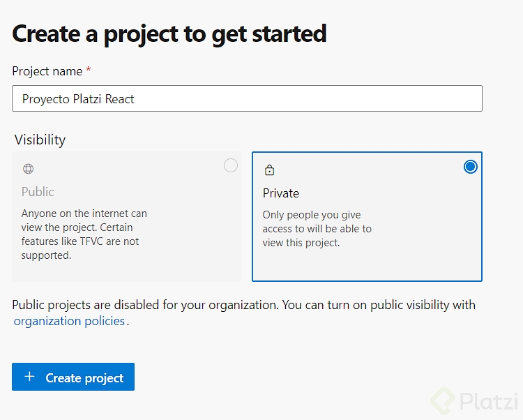Click the globe icon in the Public card
Screen dimensions: 523x420
coord(29,169)
